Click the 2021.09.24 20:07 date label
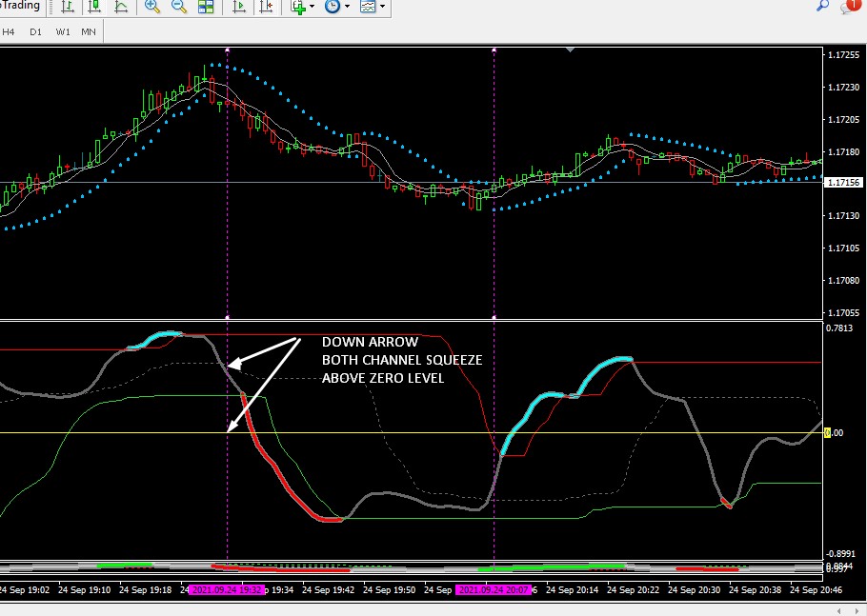 [x=494, y=590]
